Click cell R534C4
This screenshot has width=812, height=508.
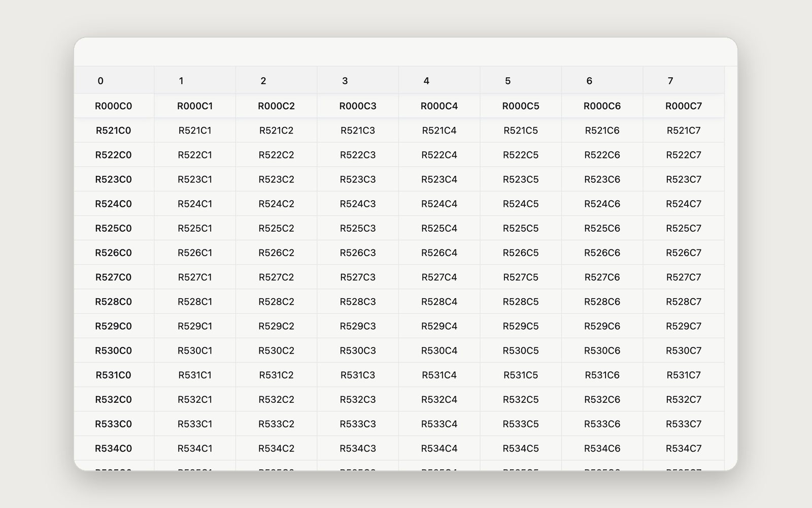439,448
